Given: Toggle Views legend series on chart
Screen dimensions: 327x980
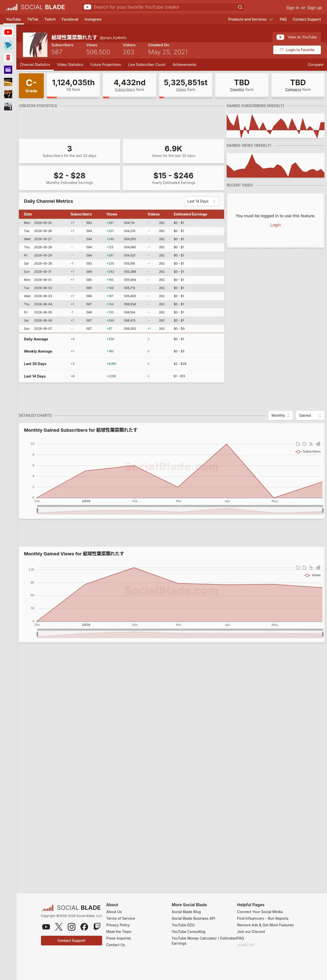Looking at the screenshot, I should click(x=312, y=575).
